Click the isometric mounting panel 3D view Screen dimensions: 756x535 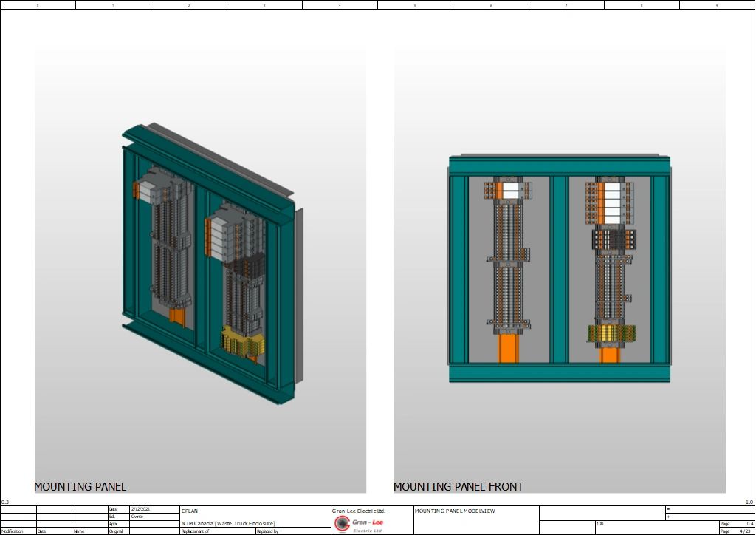pos(213,264)
